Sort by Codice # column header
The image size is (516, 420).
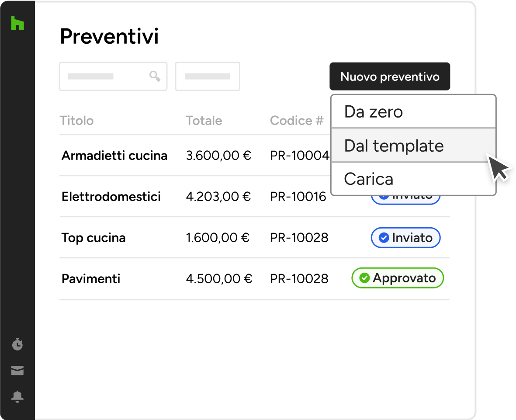297,121
